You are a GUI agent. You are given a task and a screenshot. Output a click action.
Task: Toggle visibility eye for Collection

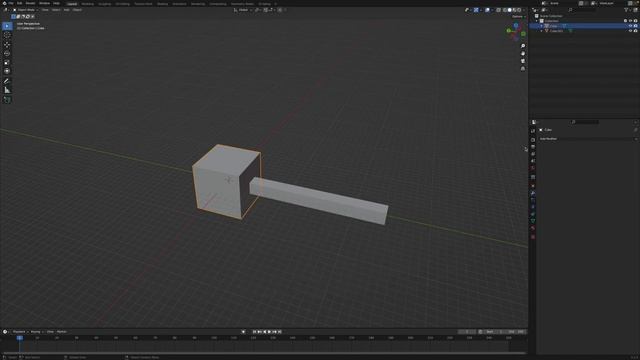630,21
